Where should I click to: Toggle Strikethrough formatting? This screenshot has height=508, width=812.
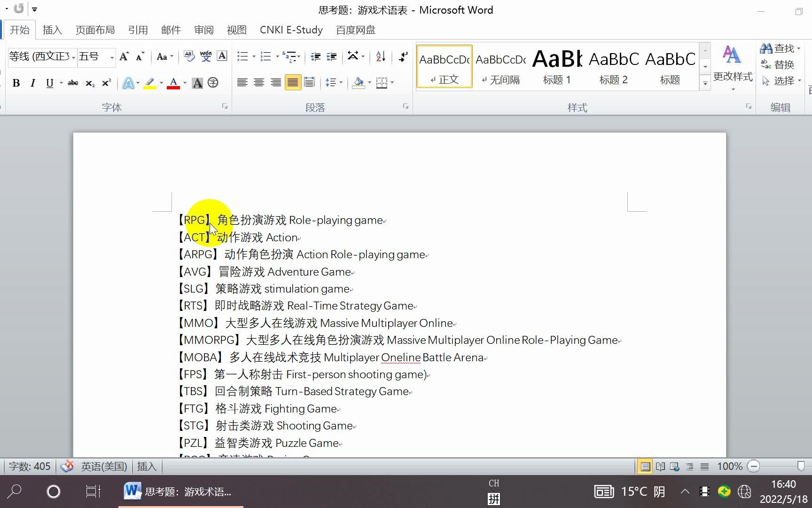[x=73, y=83]
